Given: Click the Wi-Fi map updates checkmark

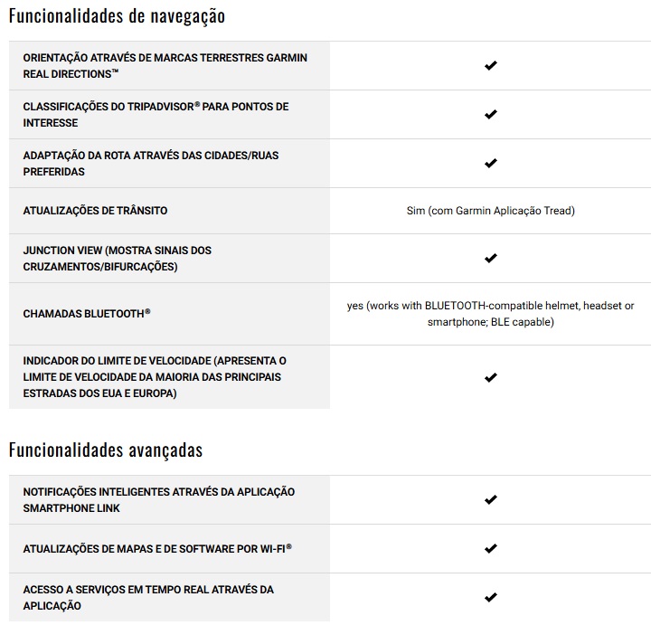Looking at the screenshot, I should point(490,548).
